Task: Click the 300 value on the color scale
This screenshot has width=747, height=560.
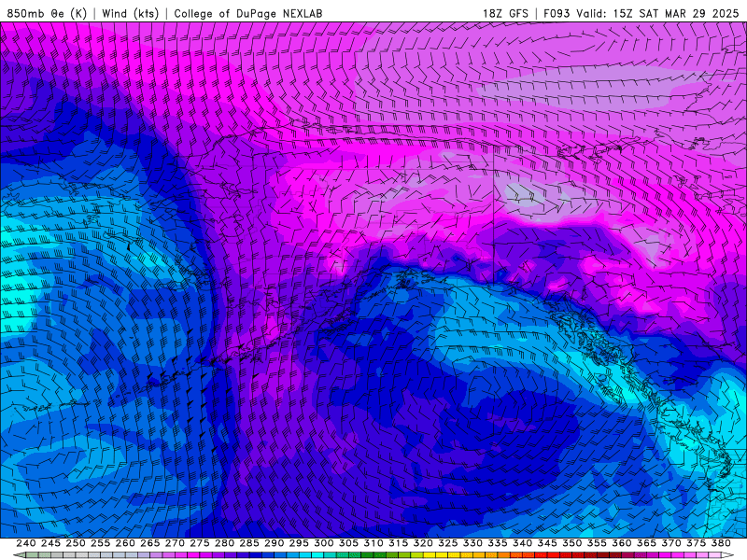Action: 323,543
